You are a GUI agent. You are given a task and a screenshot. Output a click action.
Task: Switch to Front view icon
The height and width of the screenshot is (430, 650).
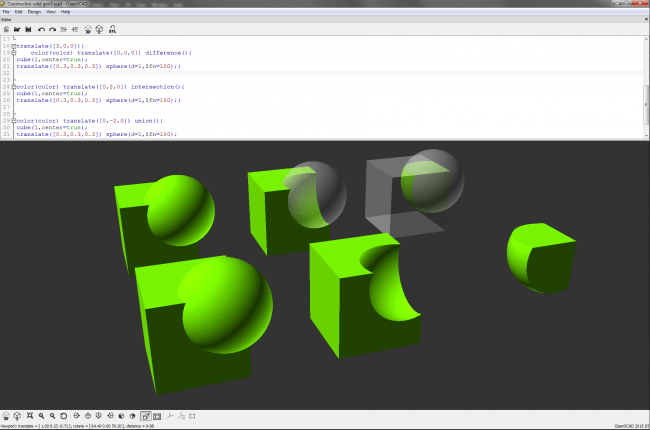click(x=121, y=416)
